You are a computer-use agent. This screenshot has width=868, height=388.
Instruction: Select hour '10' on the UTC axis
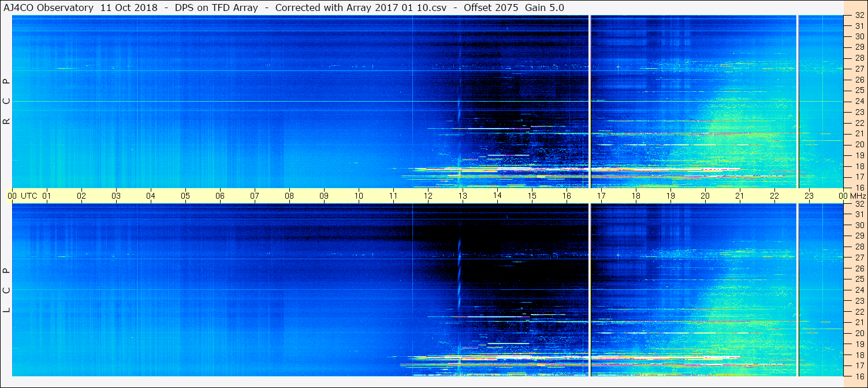coord(359,196)
